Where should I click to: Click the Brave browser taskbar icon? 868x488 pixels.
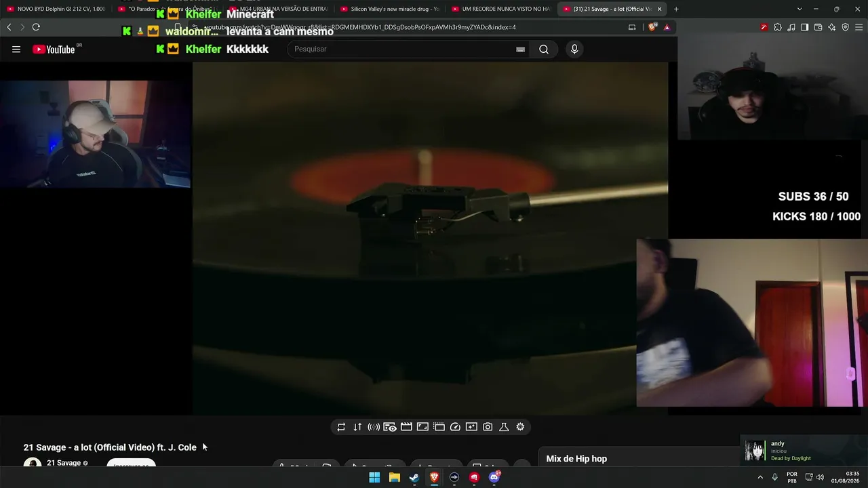click(434, 477)
